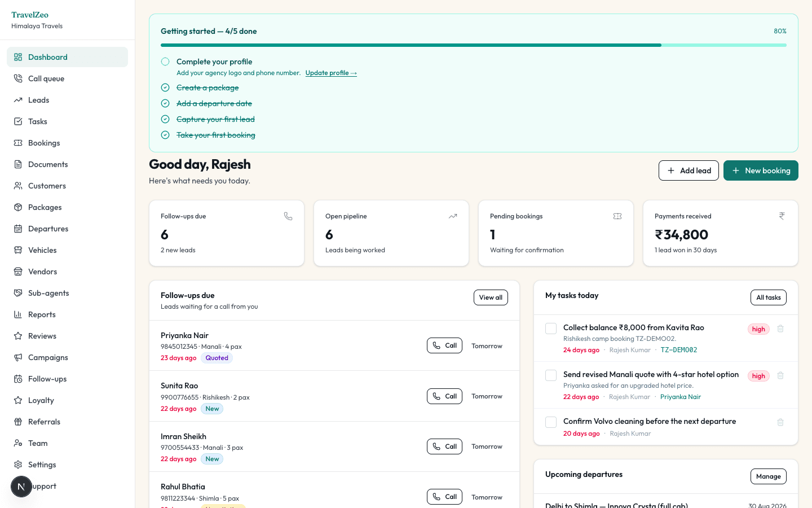Delete the Send revised Manali quote task

pyautogui.click(x=780, y=375)
